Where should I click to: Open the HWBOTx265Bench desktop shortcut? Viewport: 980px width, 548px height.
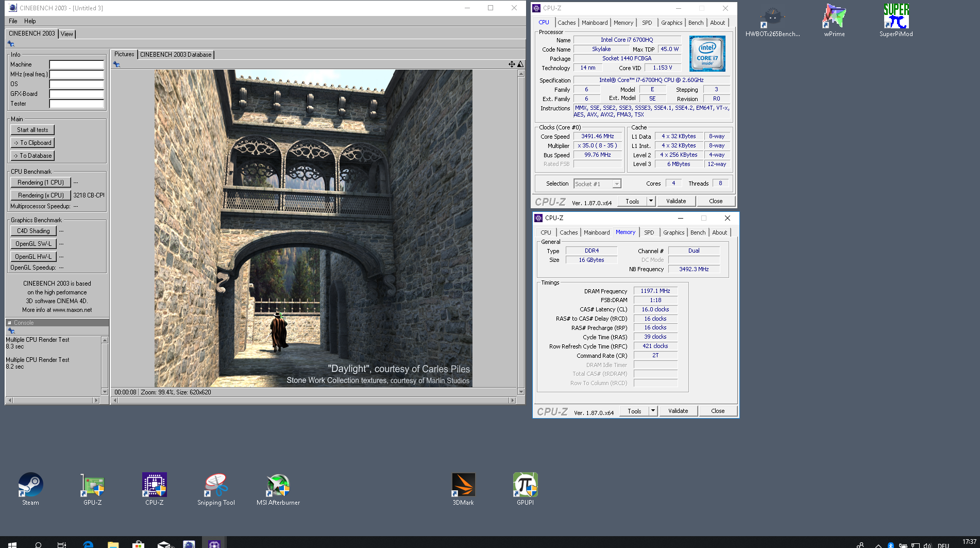(772, 21)
